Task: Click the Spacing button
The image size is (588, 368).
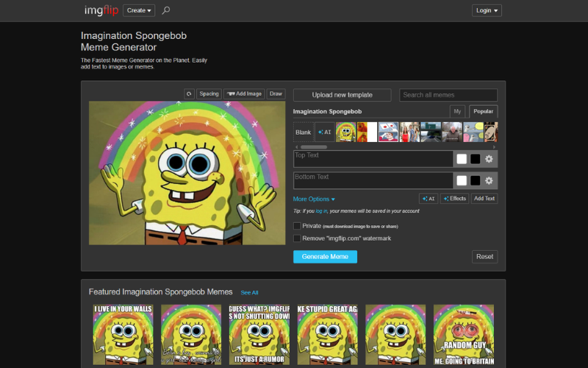Action: coord(209,94)
